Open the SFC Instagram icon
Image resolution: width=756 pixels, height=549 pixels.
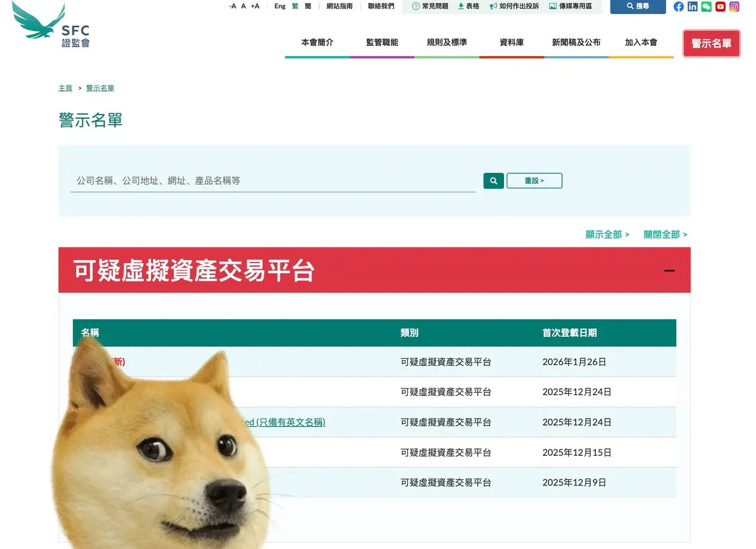[734, 6]
